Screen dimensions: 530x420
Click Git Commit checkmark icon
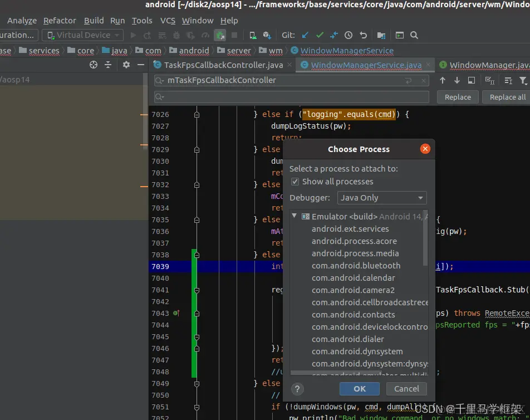[x=320, y=35]
